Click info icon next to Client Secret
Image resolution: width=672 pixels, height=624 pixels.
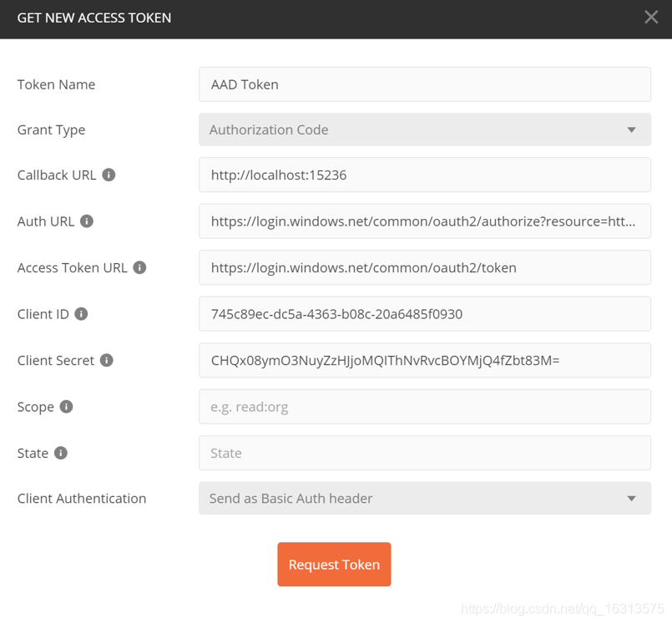[x=107, y=361]
